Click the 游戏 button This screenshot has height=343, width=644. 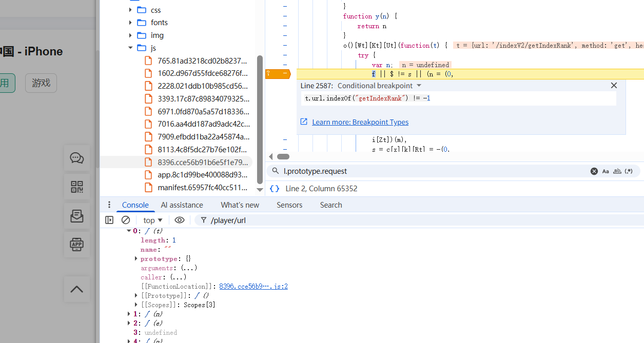(41, 83)
